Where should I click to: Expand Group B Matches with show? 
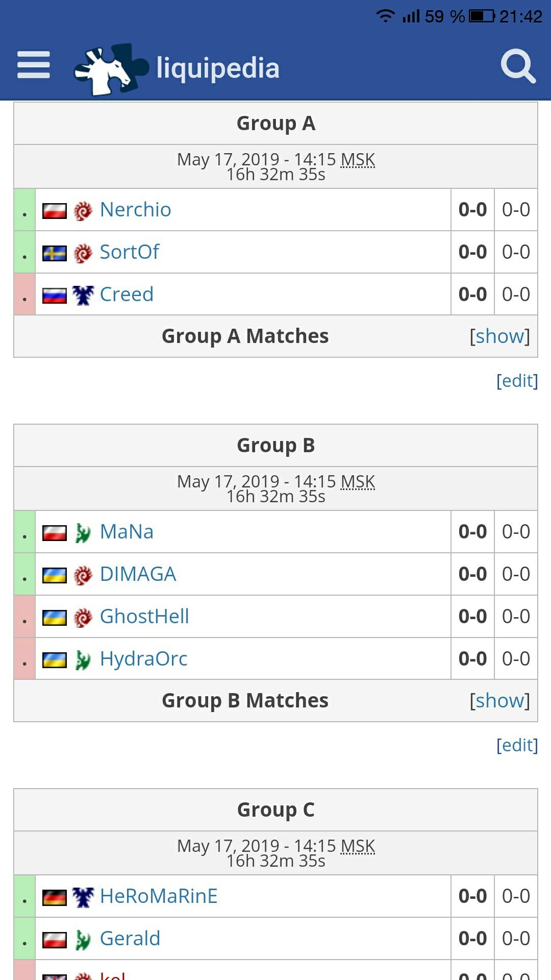pyautogui.click(x=499, y=701)
